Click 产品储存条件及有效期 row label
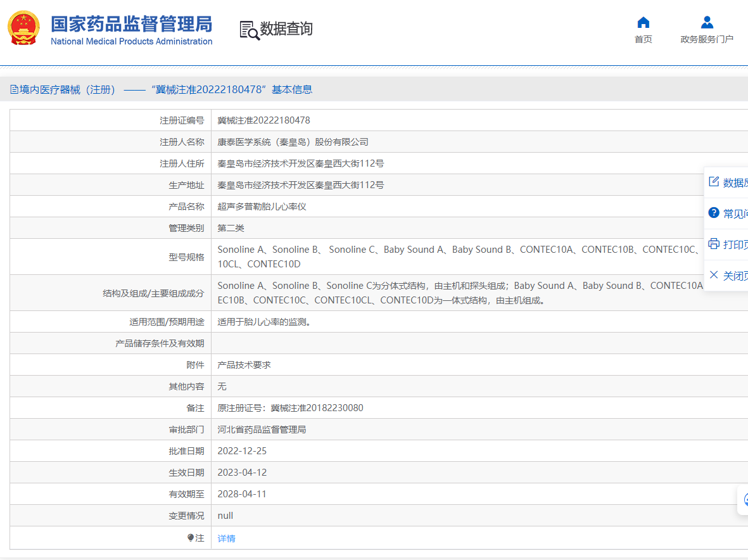748x560 pixels. point(160,343)
